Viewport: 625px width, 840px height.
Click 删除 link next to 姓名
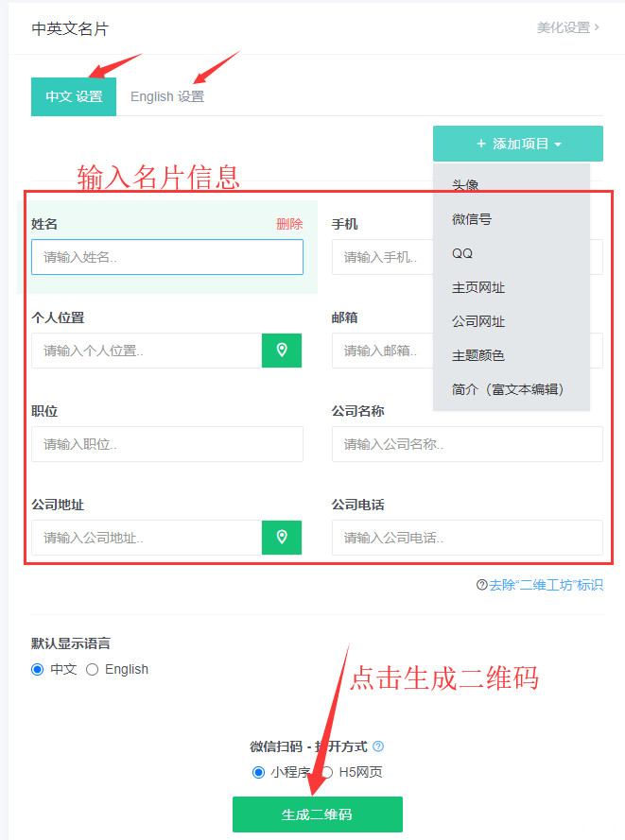point(289,224)
